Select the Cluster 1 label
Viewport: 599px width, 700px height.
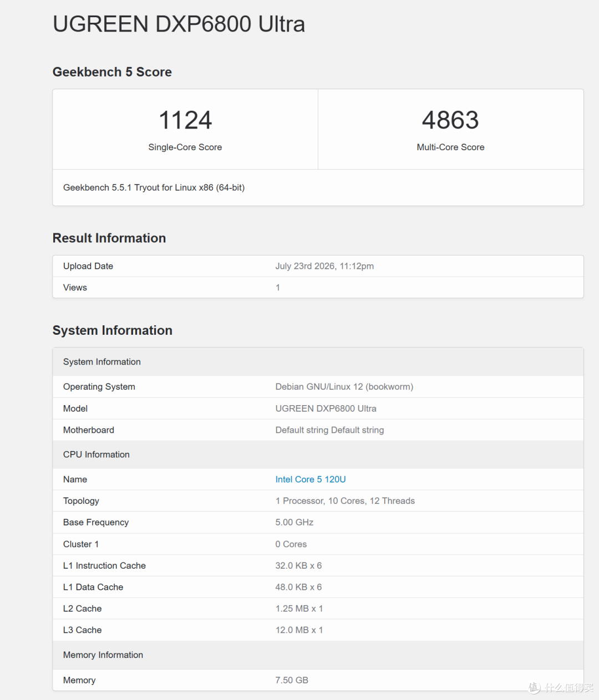(x=81, y=544)
